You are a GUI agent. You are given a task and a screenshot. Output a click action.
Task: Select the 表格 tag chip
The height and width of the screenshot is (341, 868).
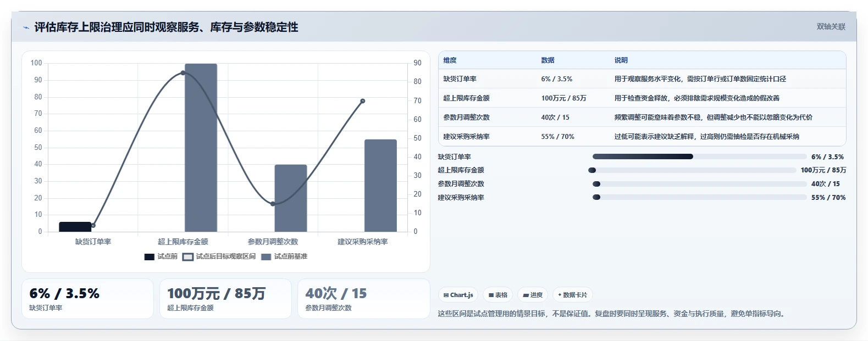tap(497, 295)
